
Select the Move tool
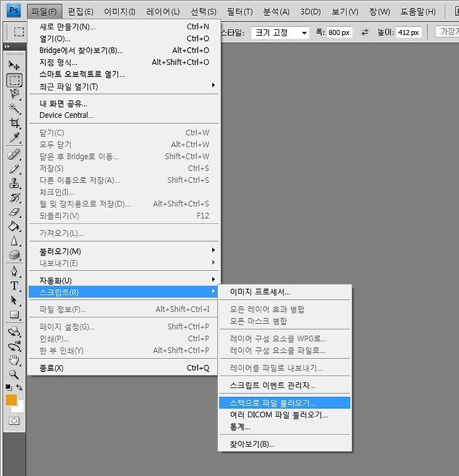click(x=14, y=65)
